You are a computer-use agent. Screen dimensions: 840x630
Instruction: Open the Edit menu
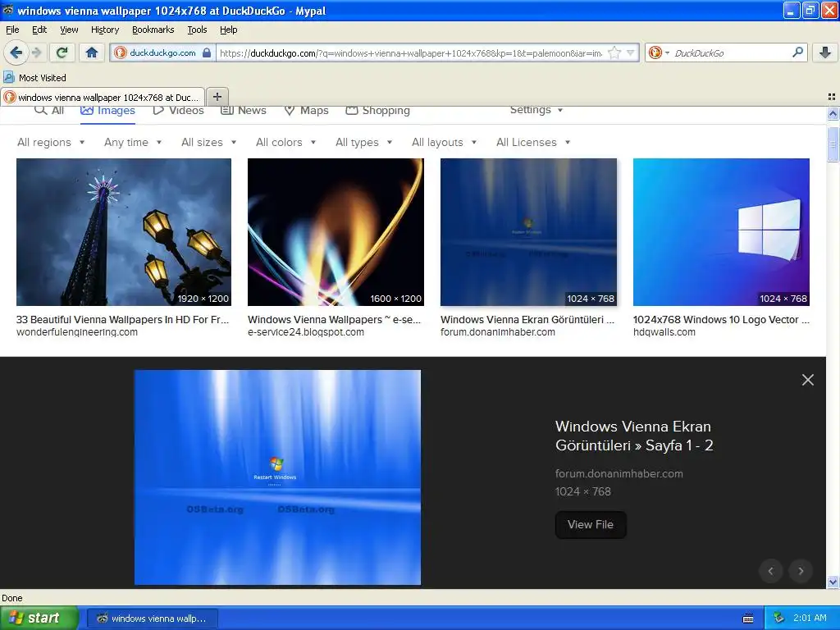(x=39, y=30)
